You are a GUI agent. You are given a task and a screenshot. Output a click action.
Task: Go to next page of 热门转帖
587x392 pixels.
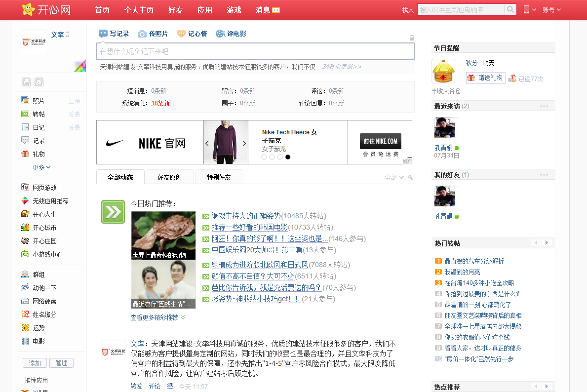(547, 243)
